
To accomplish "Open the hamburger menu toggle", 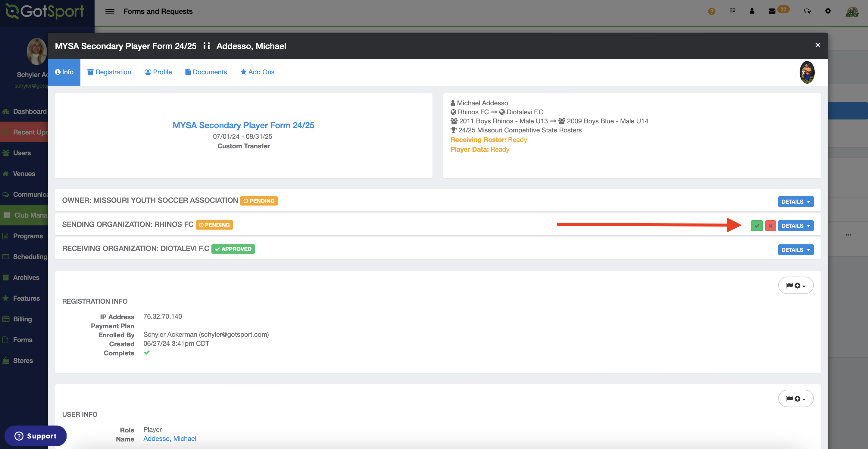I will 110,11.
